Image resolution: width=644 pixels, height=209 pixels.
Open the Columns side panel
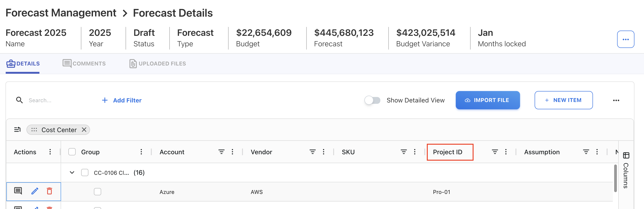[626, 170]
